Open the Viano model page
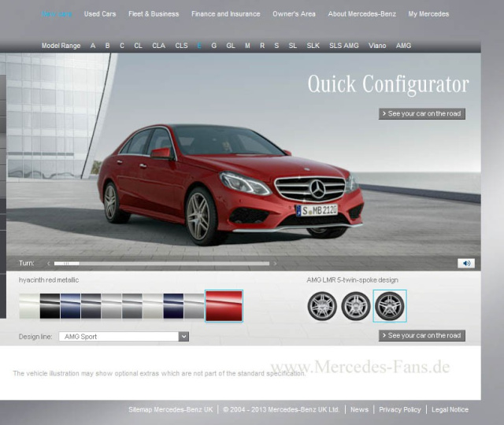The width and height of the screenshot is (504, 425). click(x=377, y=46)
